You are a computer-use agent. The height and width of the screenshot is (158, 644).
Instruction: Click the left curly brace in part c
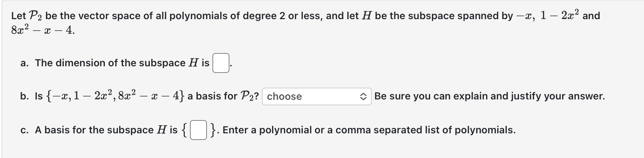pos(184,130)
